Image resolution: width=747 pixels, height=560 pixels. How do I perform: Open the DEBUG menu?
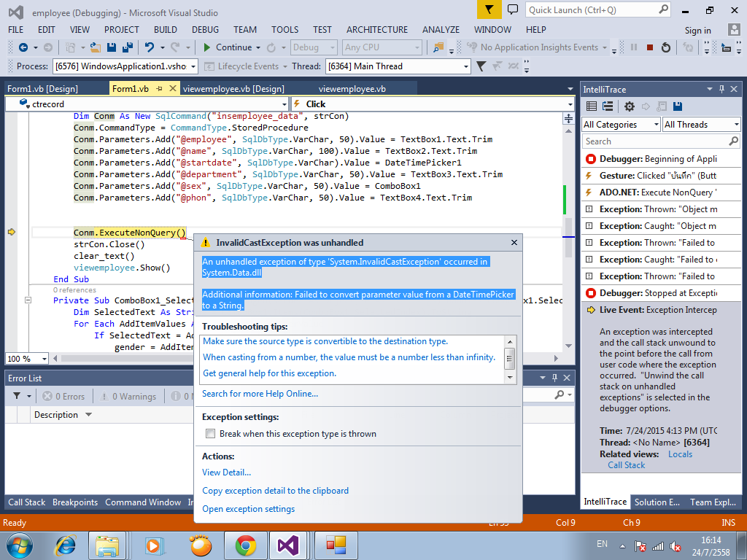pyautogui.click(x=205, y=30)
